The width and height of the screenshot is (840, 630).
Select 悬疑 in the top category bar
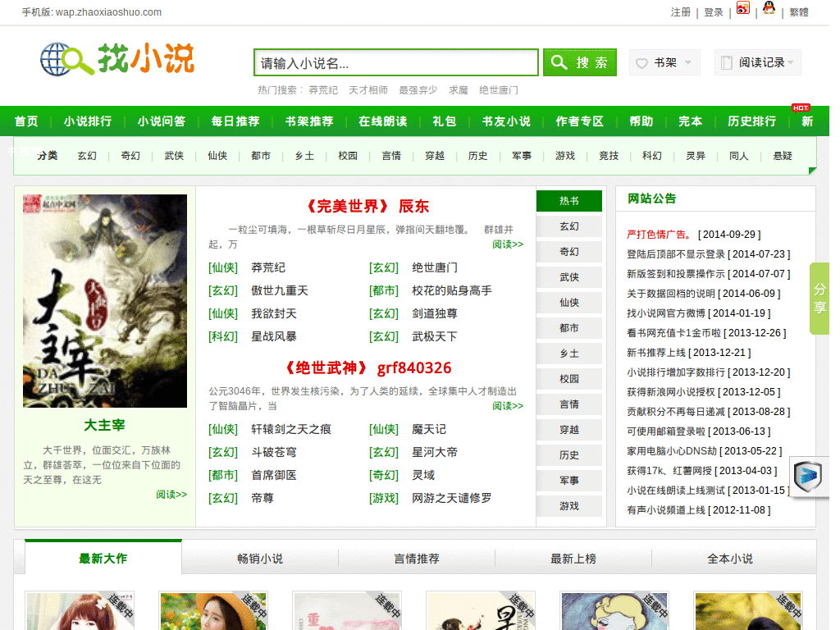coord(782,156)
